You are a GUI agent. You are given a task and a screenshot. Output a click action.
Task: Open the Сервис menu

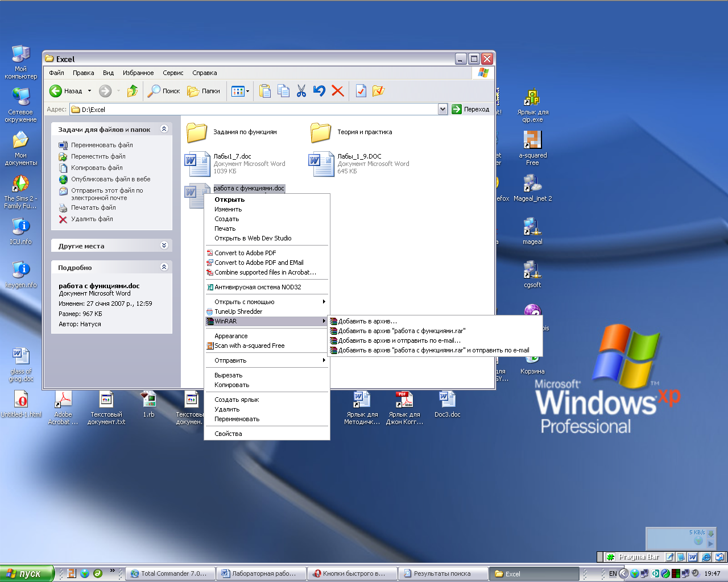[173, 73]
